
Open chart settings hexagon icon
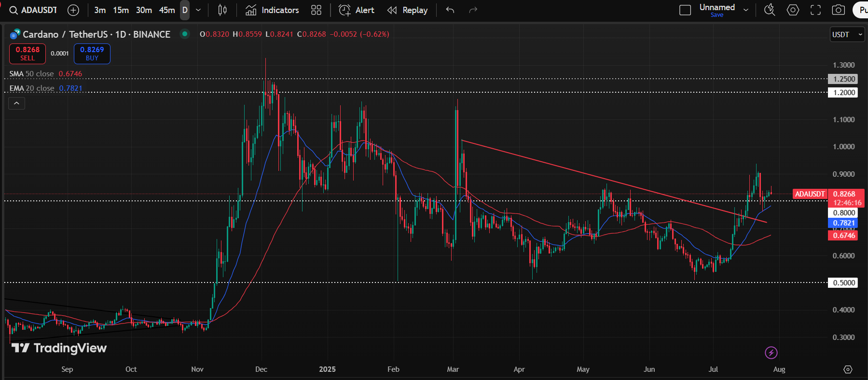pyautogui.click(x=793, y=10)
